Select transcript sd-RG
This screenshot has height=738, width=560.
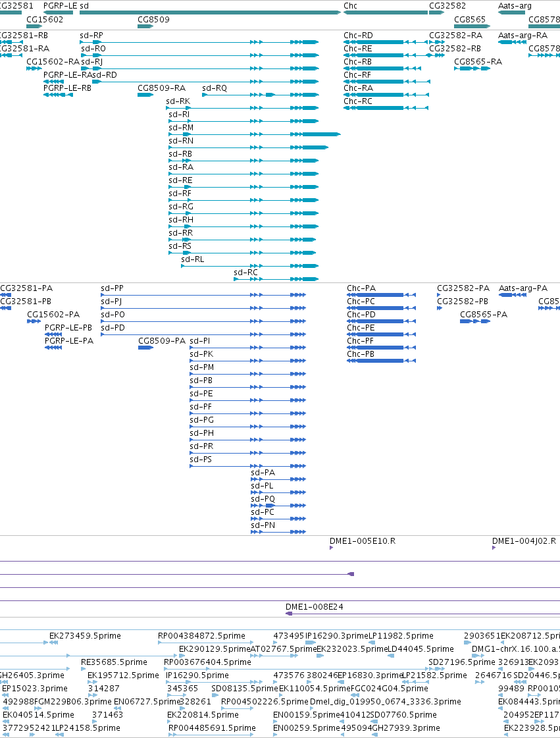click(x=181, y=207)
